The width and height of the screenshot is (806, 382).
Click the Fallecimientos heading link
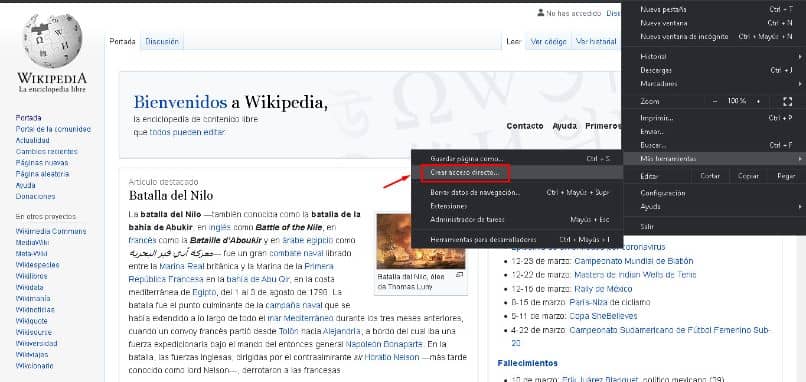click(527, 363)
